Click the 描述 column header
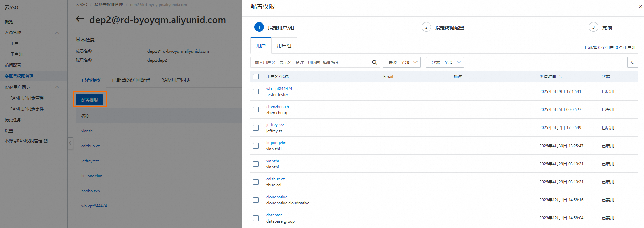This screenshot has height=228, width=644. click(458, 77)
